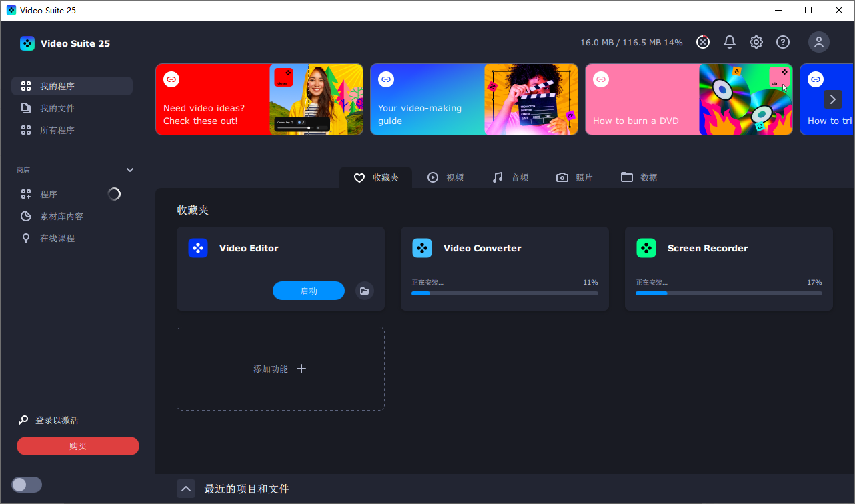Click the 收藏夹 section heading
The height and width of the screenshot is (504, 855).
193,210
